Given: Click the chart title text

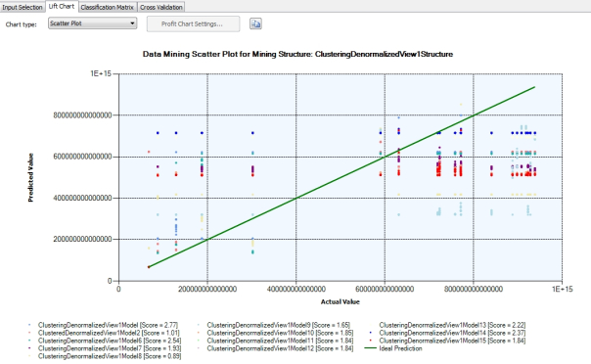Looking at the screenshot, I should pyautogui.click(x=297, y=54).
